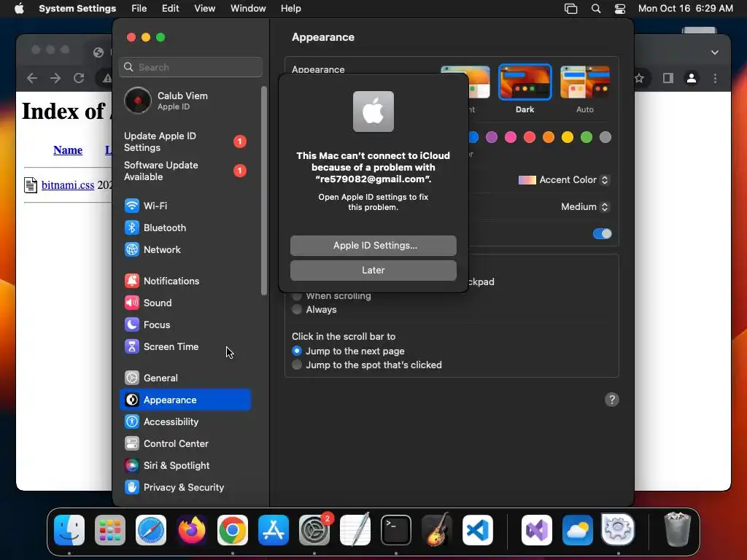This screenshot has width=747, height=560.
Task: Open Accessibility settings
Action: 185,422
